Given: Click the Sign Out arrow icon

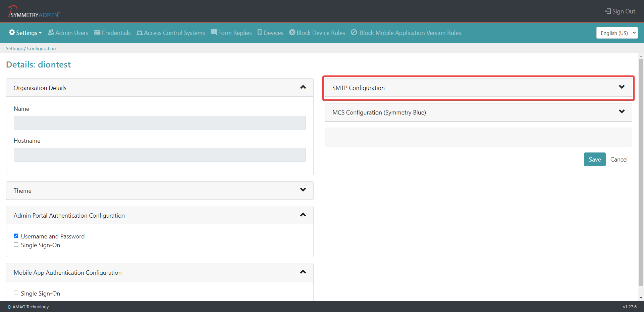Looking at the screenshot, I should coord(608,11).
